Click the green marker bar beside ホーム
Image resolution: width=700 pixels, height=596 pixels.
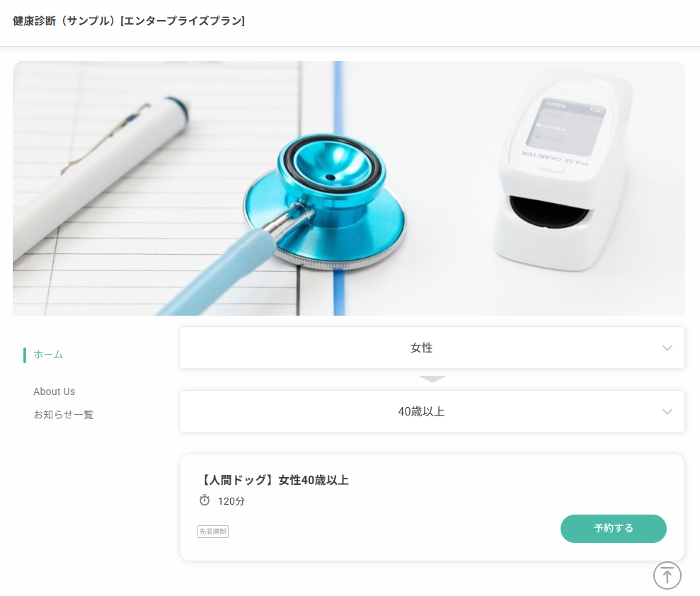pos(25,355)
